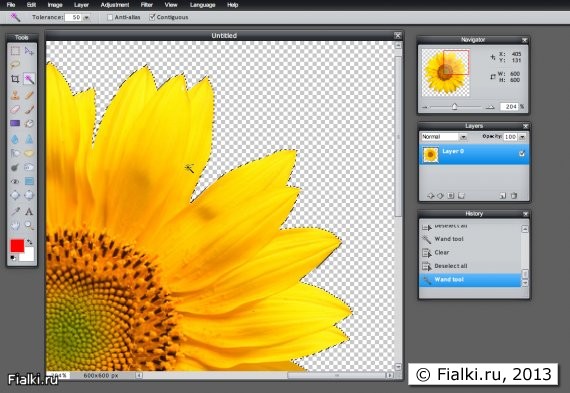
Task: Open the layer Opacity dropdown arrow
Action: 522,137
